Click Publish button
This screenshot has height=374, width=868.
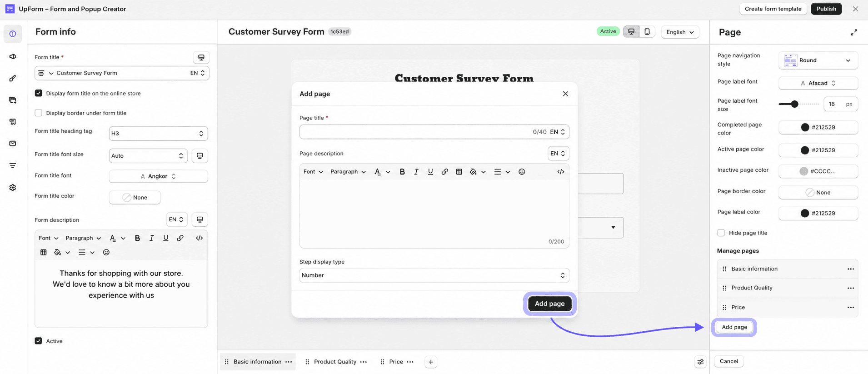pos(826,9)
